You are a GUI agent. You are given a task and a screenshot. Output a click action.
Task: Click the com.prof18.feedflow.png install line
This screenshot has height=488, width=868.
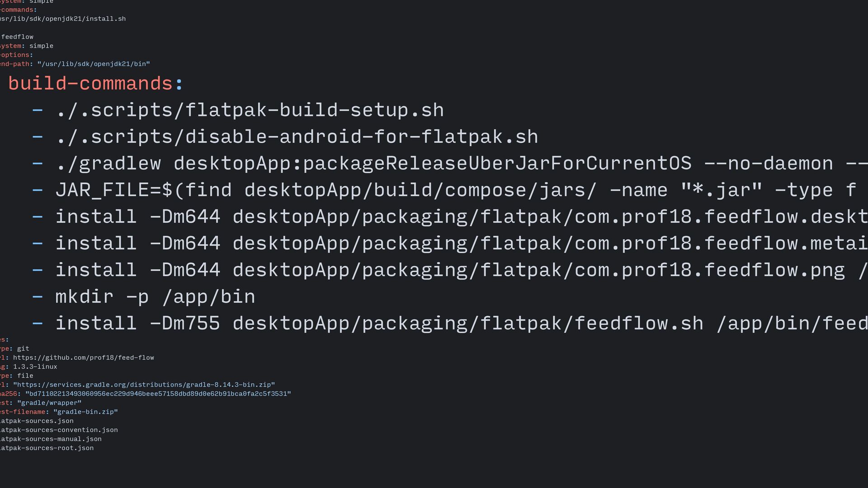point(462,270)
